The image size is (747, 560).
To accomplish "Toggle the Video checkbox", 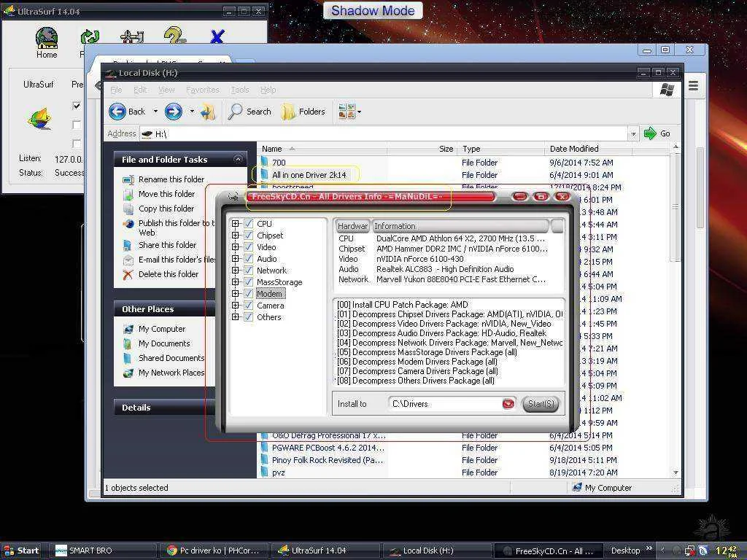I will 248,246.
